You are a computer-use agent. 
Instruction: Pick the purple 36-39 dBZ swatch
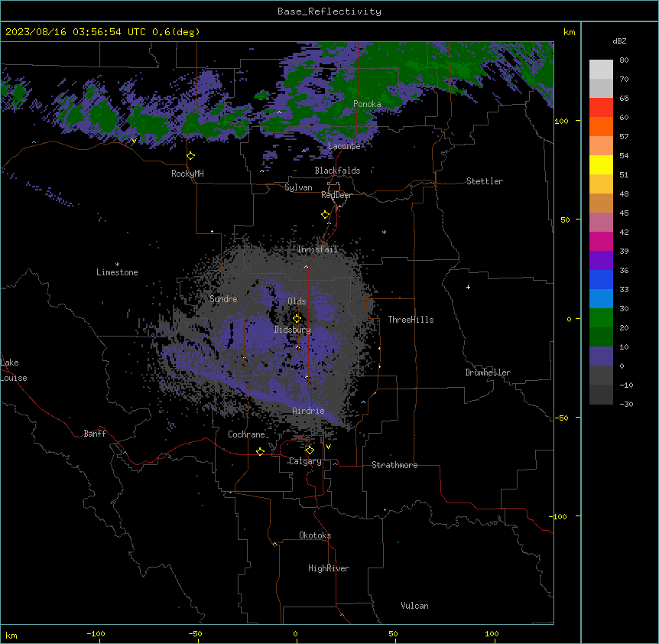click(x=601, y=261)
